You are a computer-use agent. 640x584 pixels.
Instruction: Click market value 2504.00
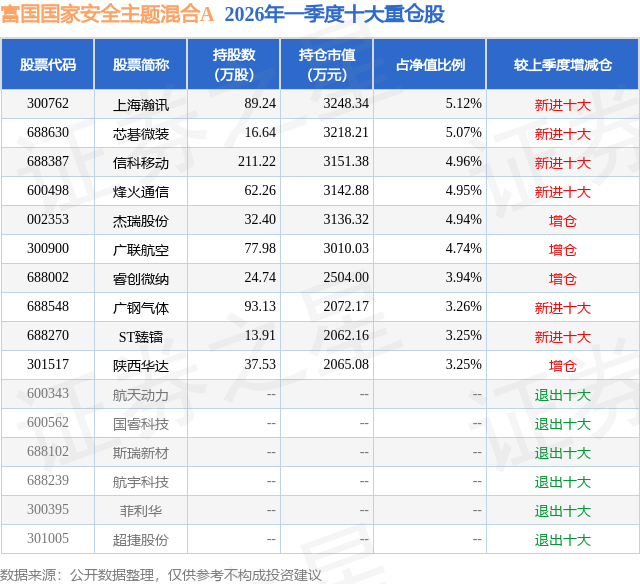point(346,278)
